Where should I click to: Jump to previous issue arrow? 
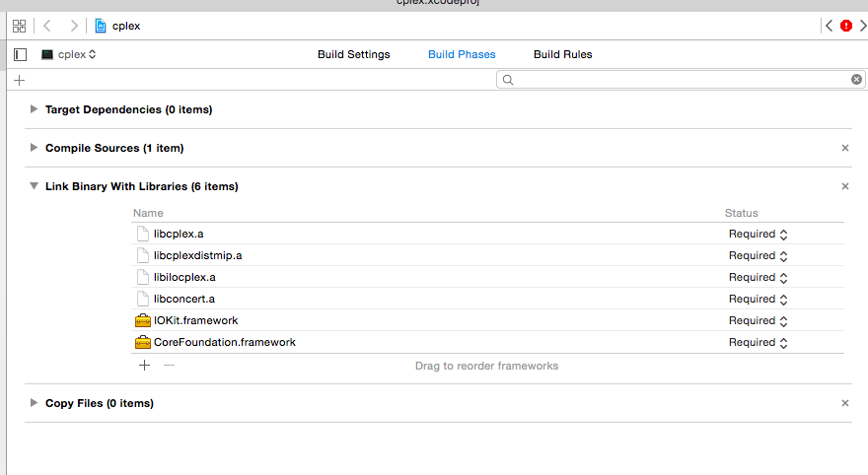(829, 26)
